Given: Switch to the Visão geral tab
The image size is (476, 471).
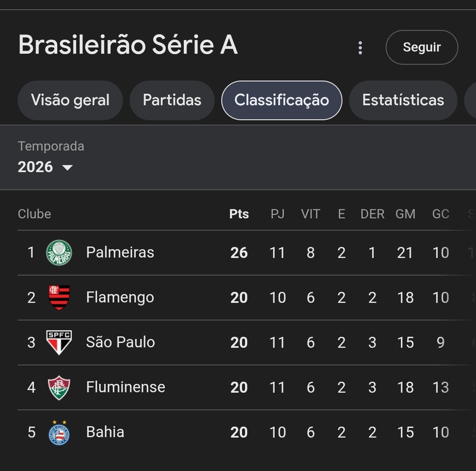Looking at the screenshot, I should click(x=70, y=100).
